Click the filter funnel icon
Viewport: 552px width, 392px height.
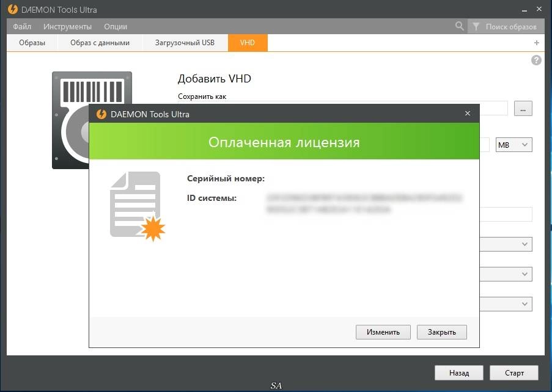tap(476, 26)
